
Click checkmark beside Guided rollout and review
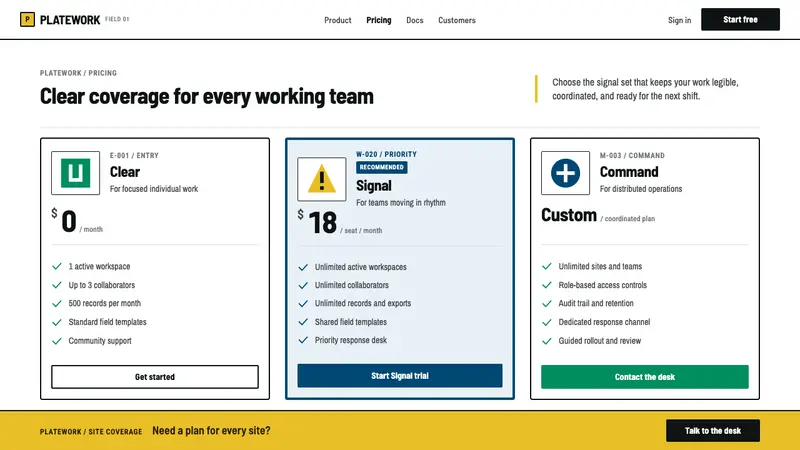coord(547,341)
